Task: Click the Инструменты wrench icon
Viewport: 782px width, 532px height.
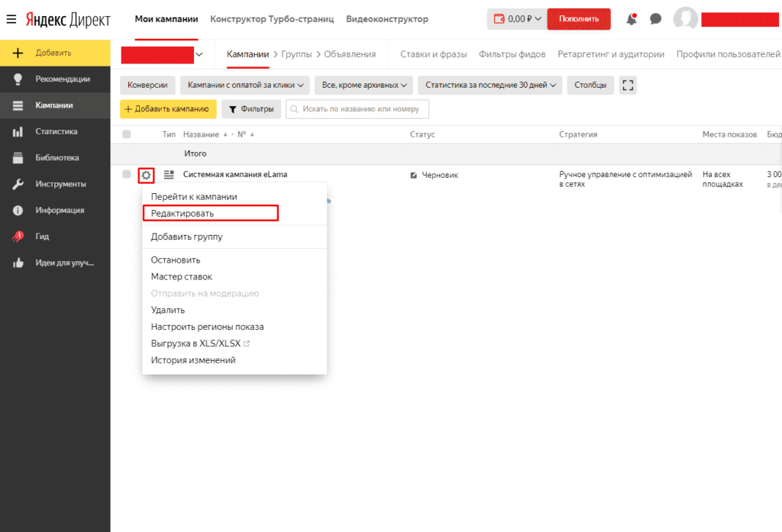Action: (x=18, y=184)
